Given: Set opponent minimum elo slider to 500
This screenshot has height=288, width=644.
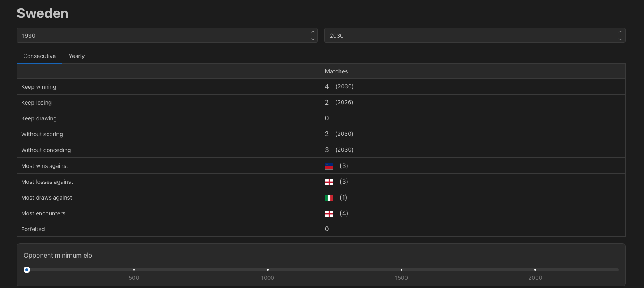Looking at the screenshot, I should 134,270.
